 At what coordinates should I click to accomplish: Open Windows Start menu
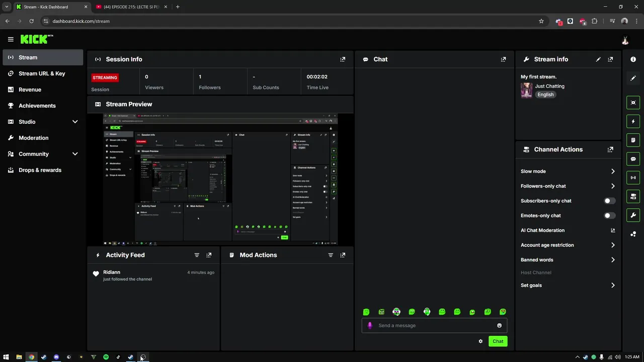[6, 357]
